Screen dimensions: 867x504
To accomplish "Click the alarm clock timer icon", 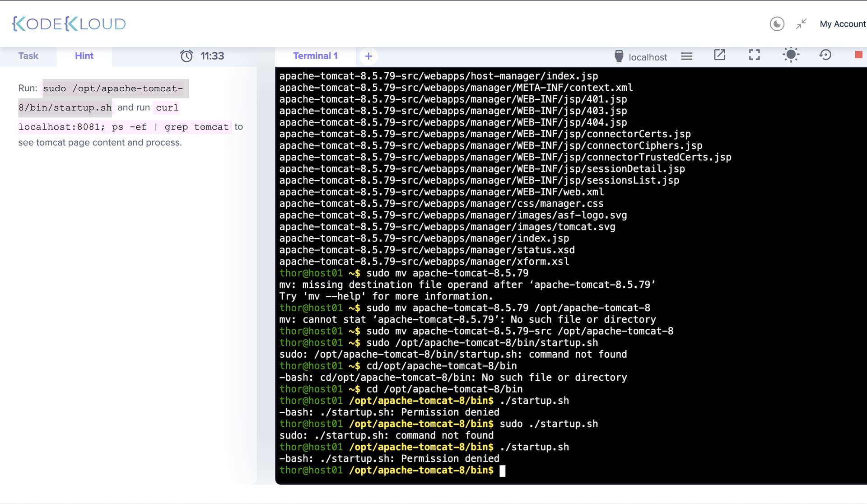I will (186, 56).
